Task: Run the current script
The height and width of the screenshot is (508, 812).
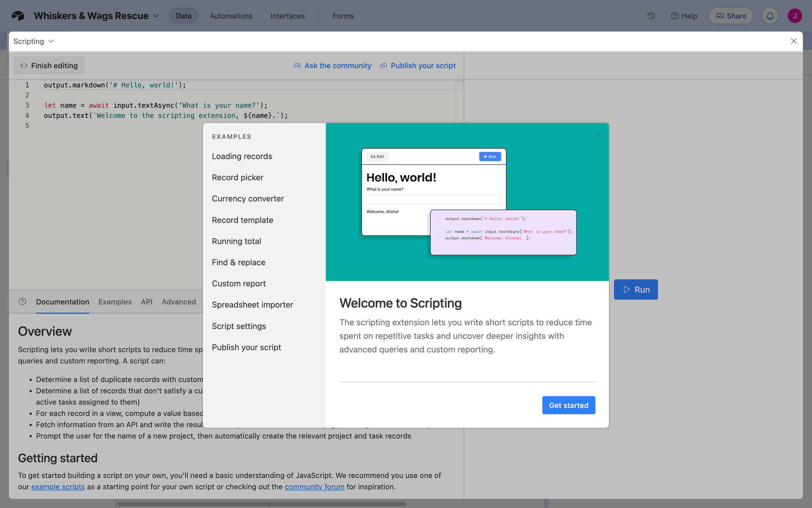Action: [x=635, y=289]
